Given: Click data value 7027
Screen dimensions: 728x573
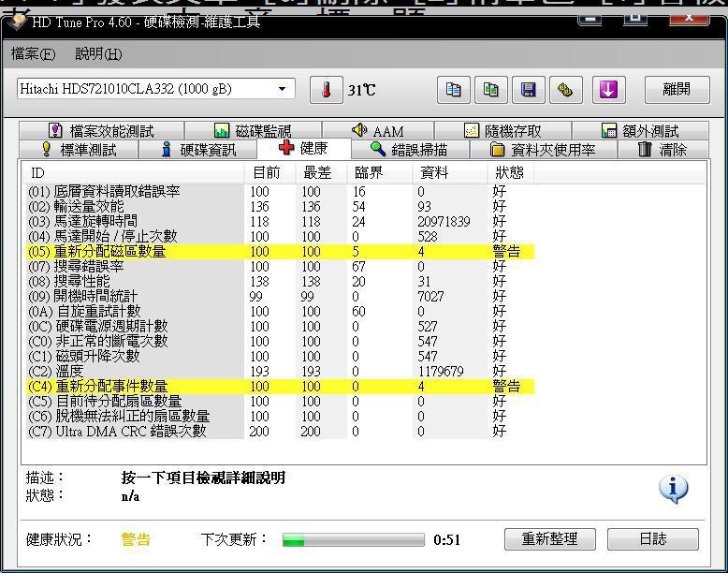Looking at the screenshot, I should click(430, 297).
